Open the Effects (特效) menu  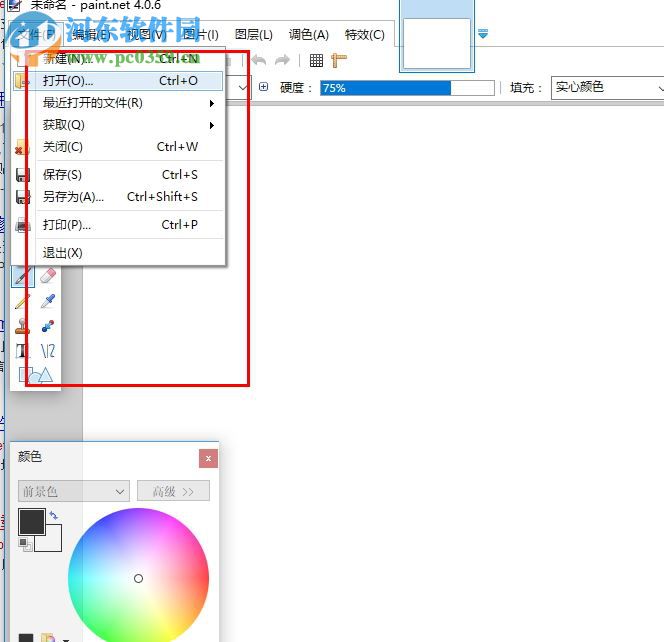point(365,35)
